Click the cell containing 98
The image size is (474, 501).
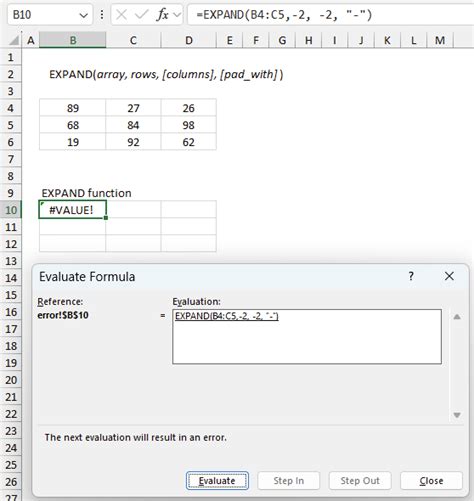[x=189, y=125]
